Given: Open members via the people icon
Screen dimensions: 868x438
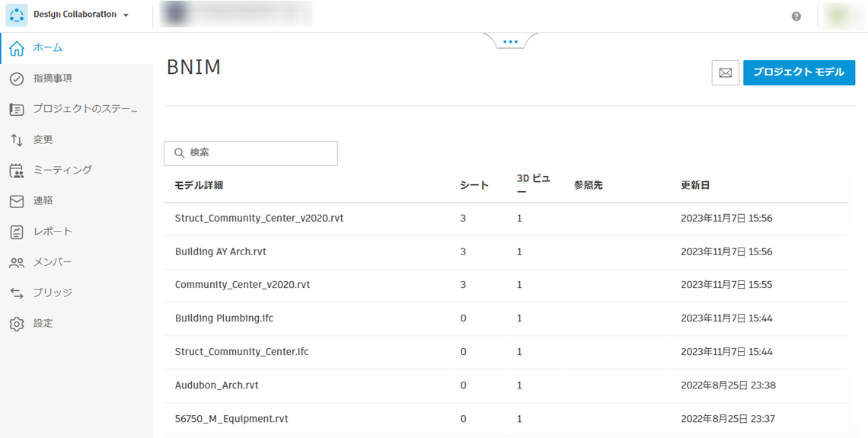Looking at the screenshot, I should (x=17, y=263).
